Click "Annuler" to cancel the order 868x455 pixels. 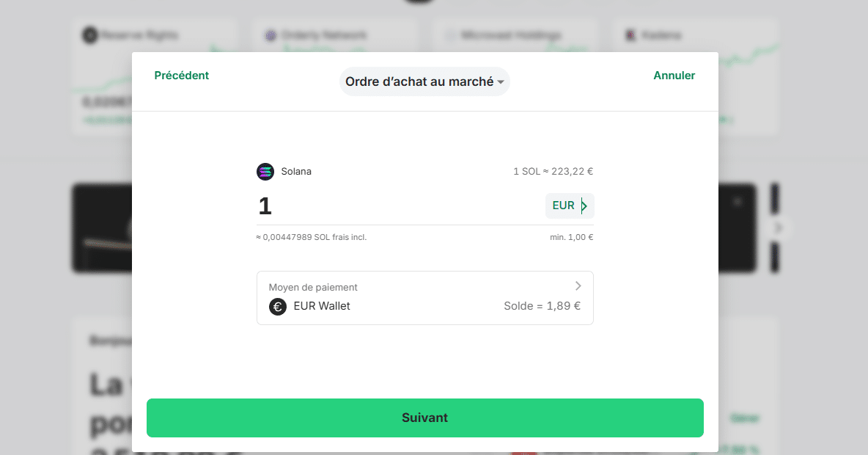(x=674, y=75)
